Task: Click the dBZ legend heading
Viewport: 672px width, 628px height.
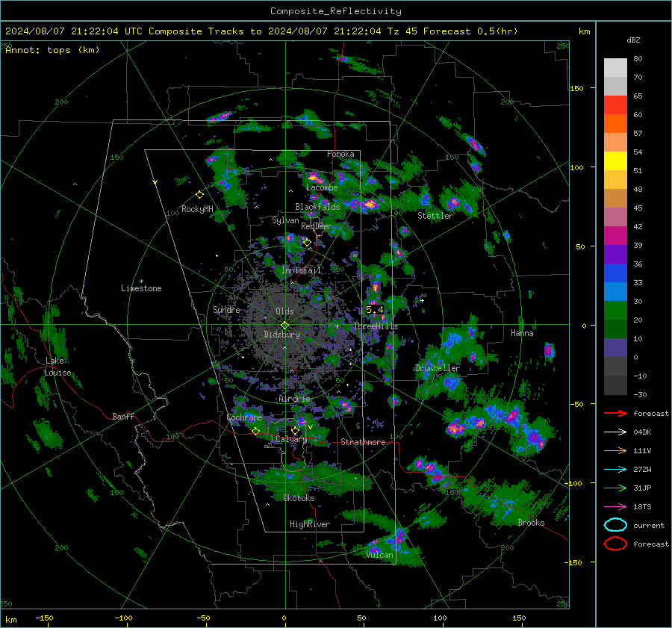Action: pyautogui.click(x=633, y=40)
